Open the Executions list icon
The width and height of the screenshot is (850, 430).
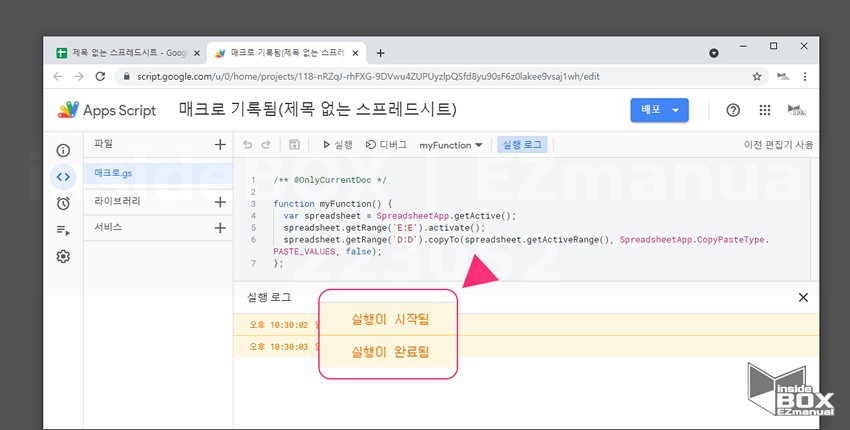click(x=63, y=230)
